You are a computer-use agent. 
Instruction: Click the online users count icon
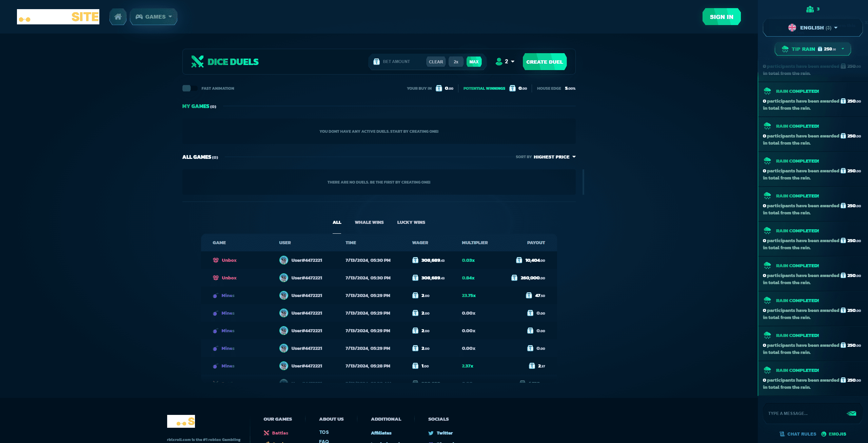(810, 9)
